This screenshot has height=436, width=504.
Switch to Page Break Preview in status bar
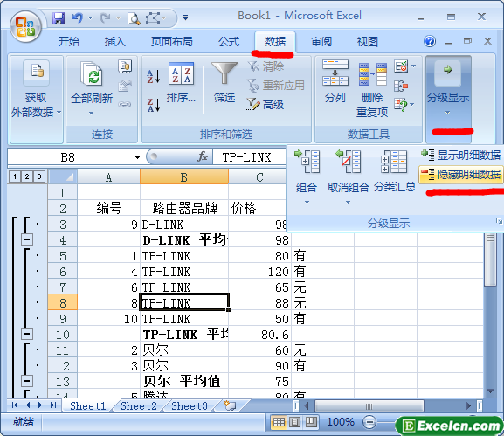[311, 422]
